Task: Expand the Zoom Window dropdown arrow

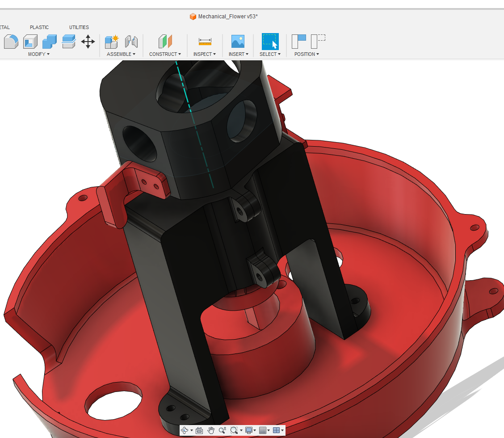Action: (x=241, y=430)
